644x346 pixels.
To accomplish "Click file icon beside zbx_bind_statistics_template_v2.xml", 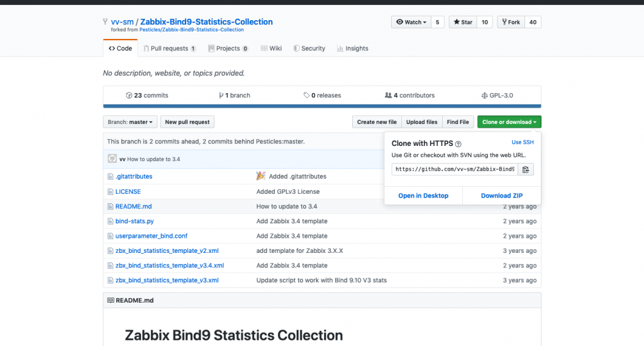I will (x=110, y=250).
